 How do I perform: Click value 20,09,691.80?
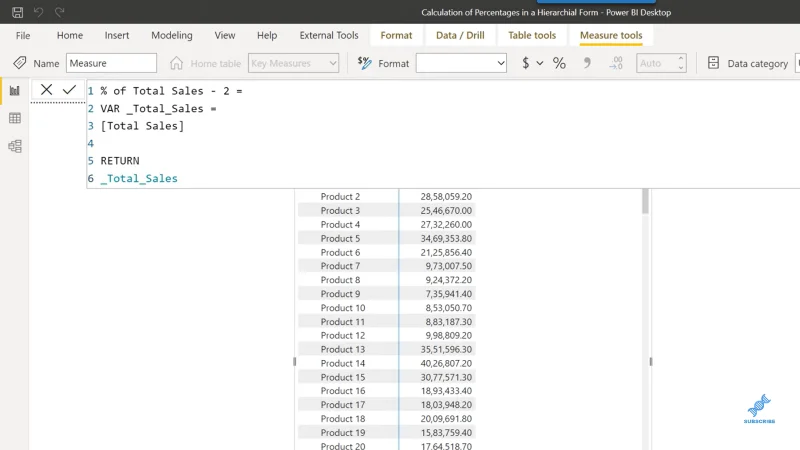(x=446, y=418)
